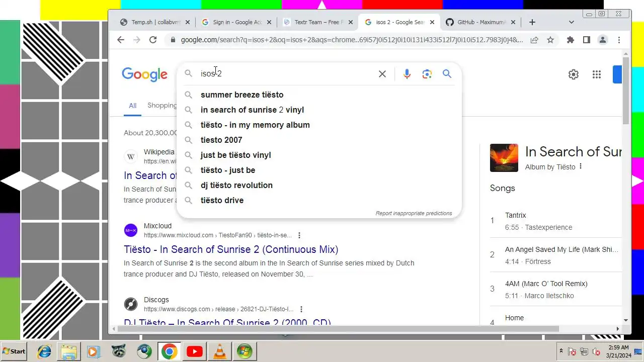Select the Shopping results tab
644x362 pixels.
point(162,106)
